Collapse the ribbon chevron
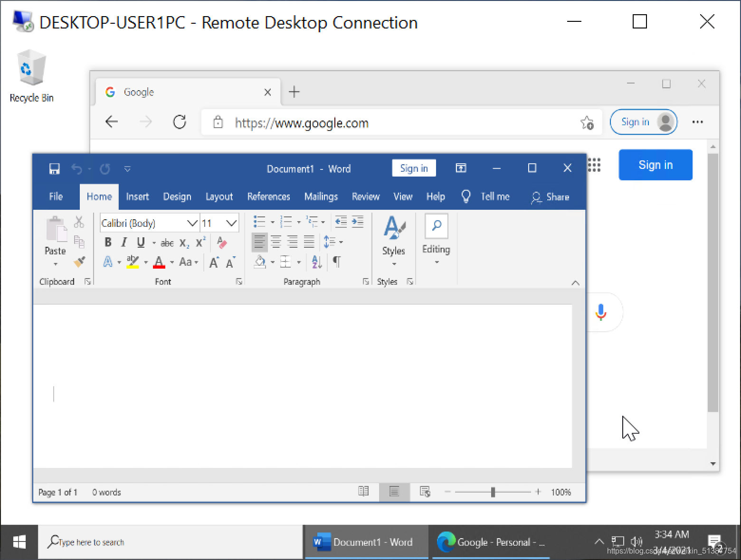 click(575, 283)
